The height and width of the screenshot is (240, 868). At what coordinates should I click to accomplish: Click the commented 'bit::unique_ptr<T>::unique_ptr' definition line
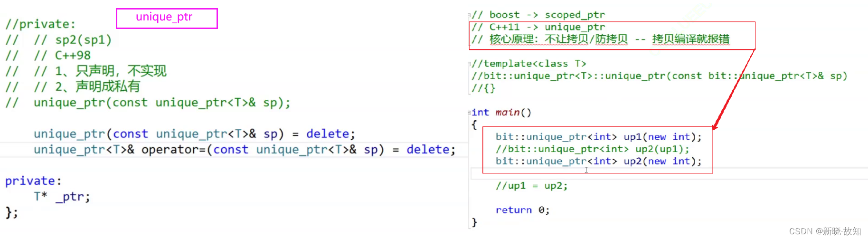(660, 76)
